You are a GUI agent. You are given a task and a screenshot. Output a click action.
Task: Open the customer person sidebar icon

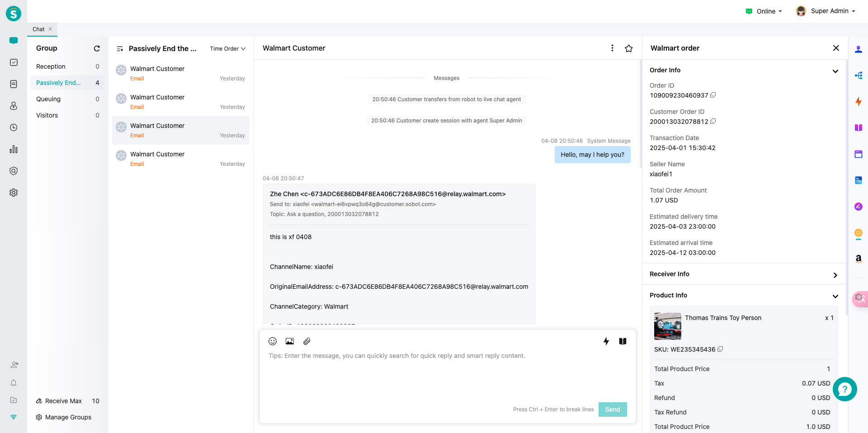[14, 106]
